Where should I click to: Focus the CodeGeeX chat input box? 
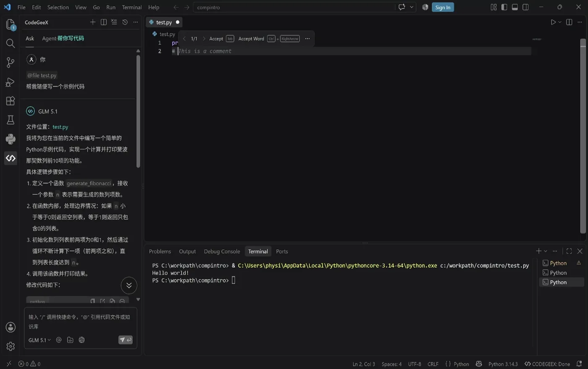point(80,322)
